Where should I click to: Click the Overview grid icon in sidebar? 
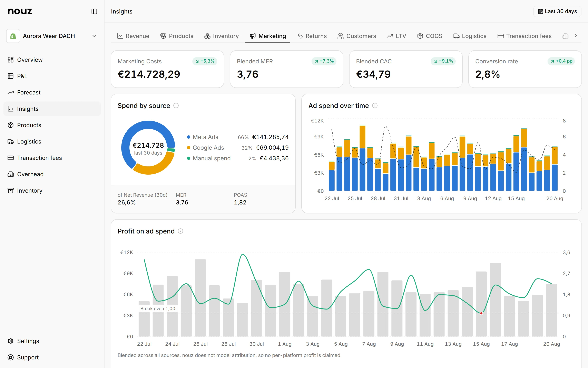(10, 60)
